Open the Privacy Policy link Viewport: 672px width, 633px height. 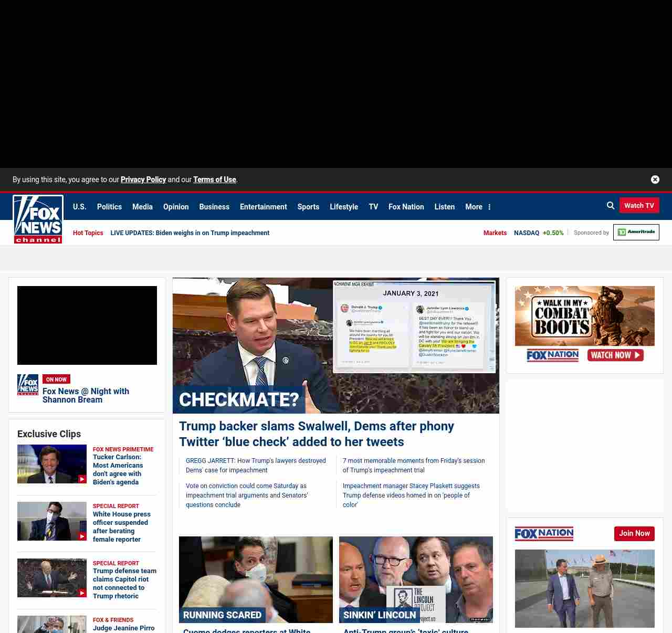(143, 180)
